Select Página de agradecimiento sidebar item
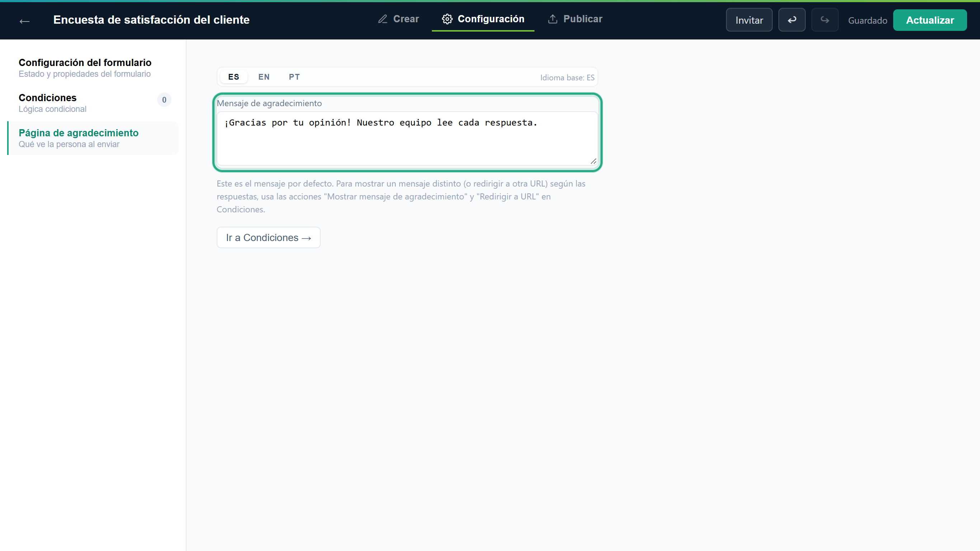This screenshot has height=551, width=980. pyautogui.click(x=93, y=138)
